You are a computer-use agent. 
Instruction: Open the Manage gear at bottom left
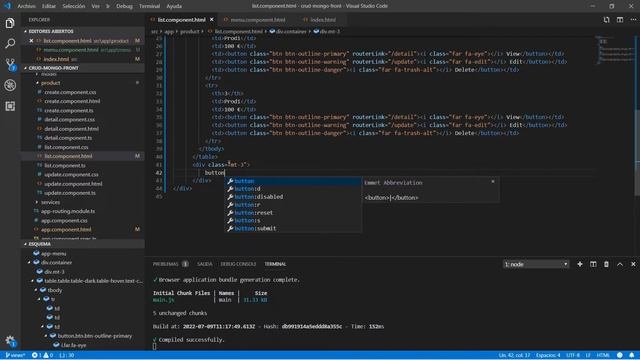pos(10,341)
